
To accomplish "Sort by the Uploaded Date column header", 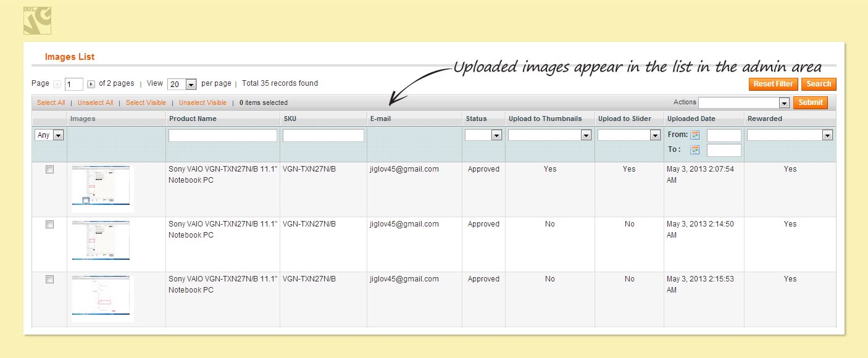I will [x=690, y=119].
